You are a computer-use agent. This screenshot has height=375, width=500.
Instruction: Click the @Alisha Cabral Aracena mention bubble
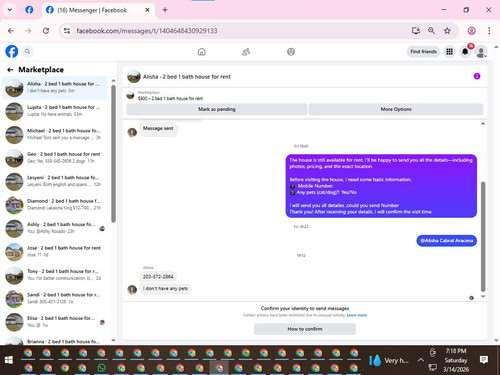[447, 241]
